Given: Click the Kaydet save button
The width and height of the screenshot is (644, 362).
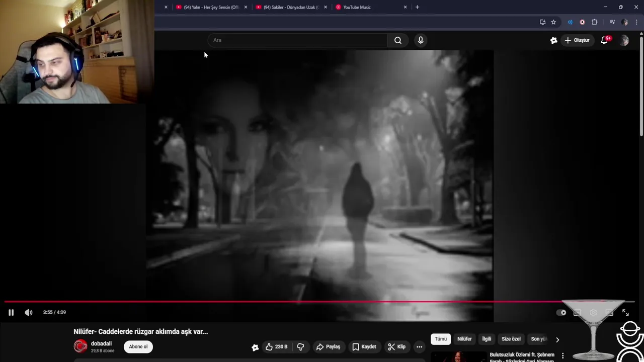Looking at the screenshot, I should 364,347.
